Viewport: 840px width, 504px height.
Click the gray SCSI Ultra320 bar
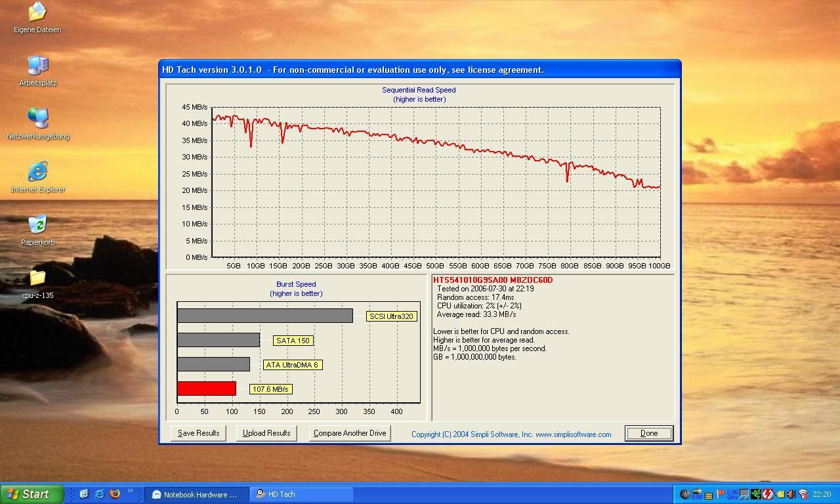(264, 316)
